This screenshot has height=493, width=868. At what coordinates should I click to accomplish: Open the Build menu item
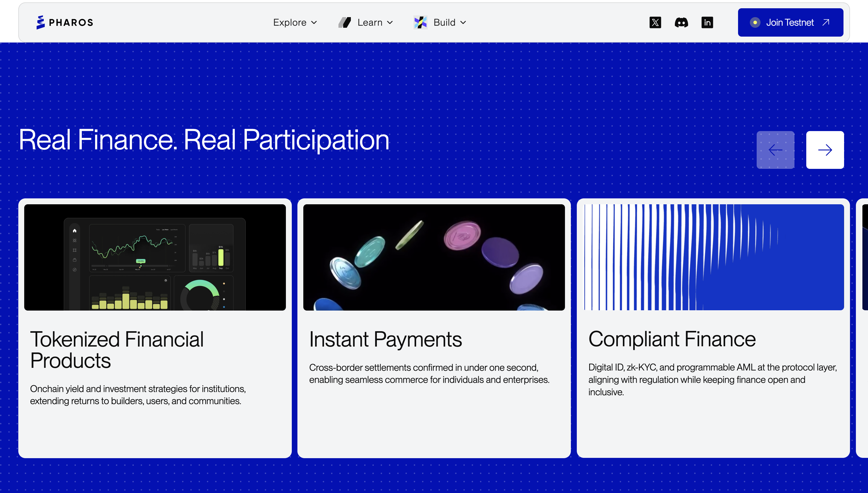444,23
